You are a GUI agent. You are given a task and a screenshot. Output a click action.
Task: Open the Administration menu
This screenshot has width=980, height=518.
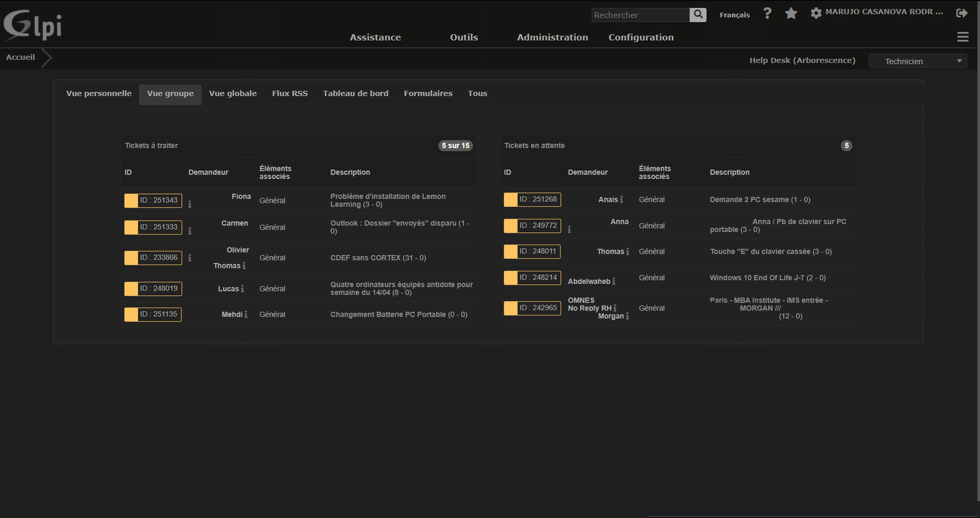click(552, 37)
